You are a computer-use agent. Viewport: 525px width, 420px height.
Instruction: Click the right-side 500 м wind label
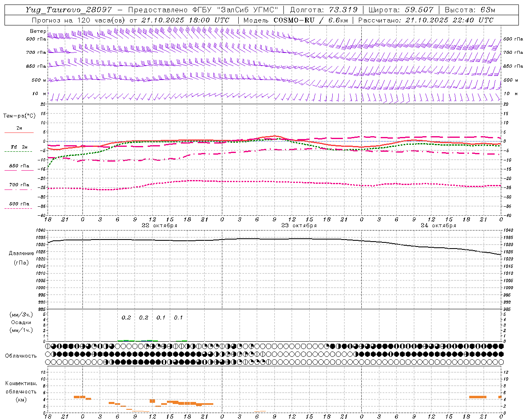coord(511,80)
